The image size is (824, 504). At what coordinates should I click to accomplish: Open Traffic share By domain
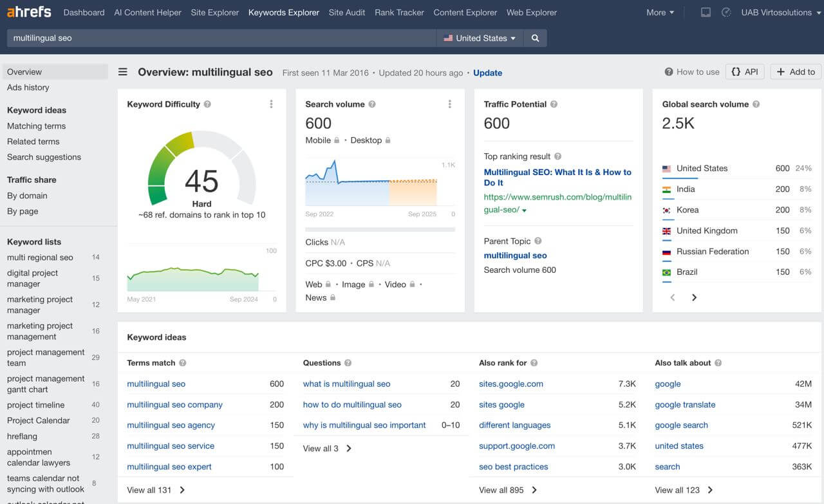pyautogui.click(x=27, y=196)
